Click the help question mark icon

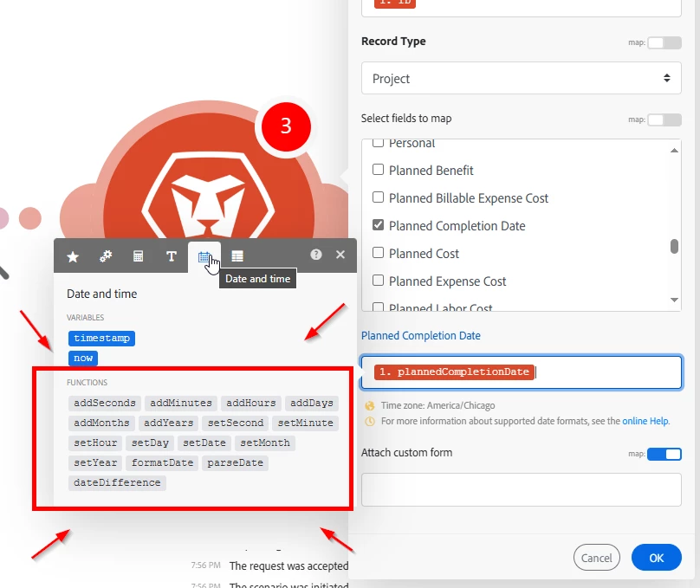pyautogui.click(x=316, y=255)
